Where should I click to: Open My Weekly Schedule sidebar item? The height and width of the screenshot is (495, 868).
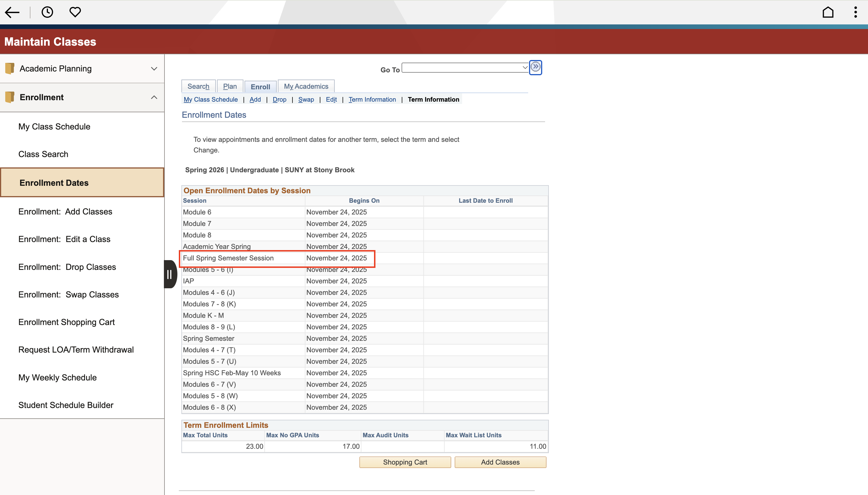[x=82, y=377]
